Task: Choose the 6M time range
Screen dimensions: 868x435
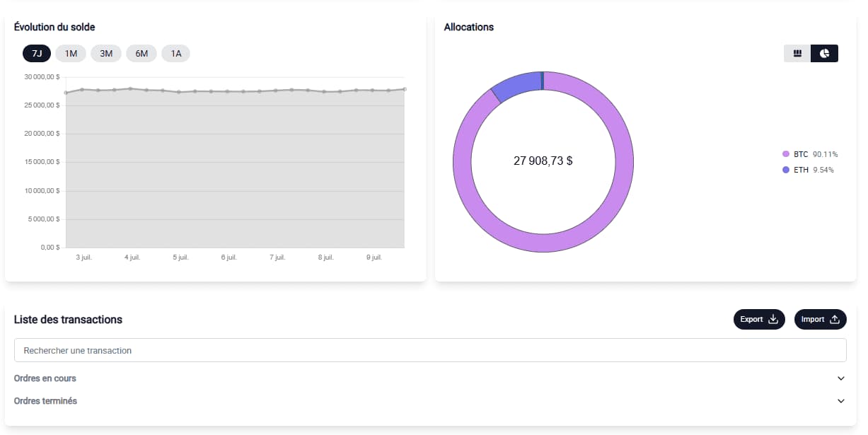Action: [141, 54]
